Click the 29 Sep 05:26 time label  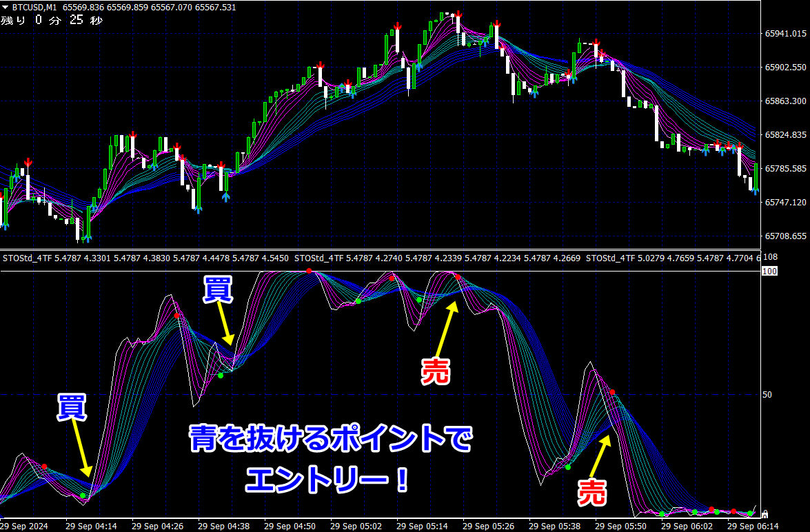[488, 526]
